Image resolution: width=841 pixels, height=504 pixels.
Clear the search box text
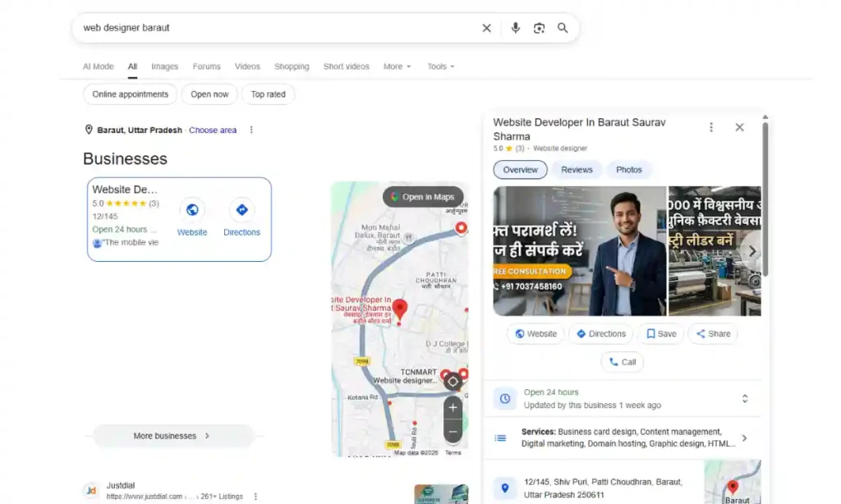[x=486, y=28]
